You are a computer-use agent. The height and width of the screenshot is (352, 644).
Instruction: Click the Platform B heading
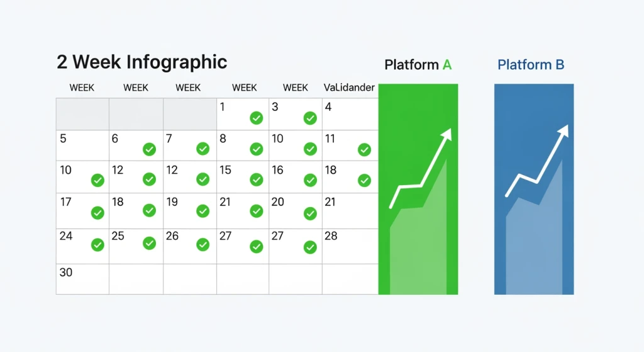(x=531, y=65)
